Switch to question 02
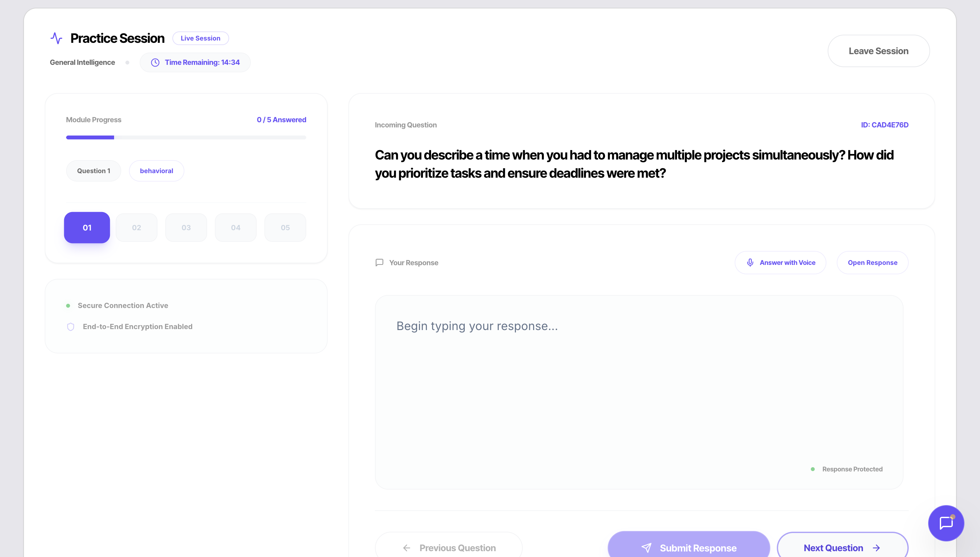The height and width of the screenshot is (557, 980). 136,228
